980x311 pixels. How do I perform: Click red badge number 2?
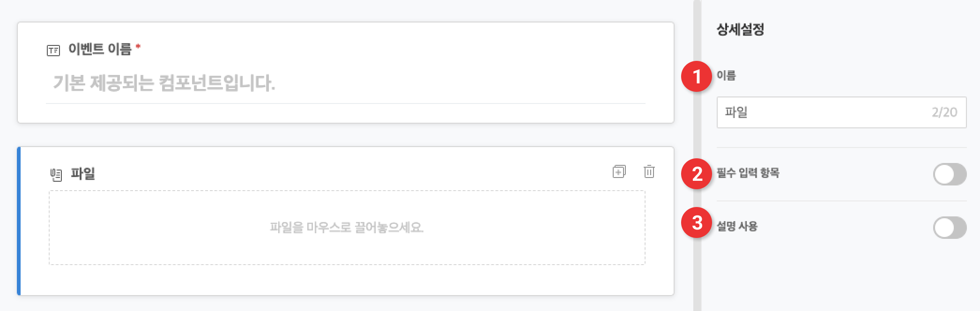click(697, 174)
